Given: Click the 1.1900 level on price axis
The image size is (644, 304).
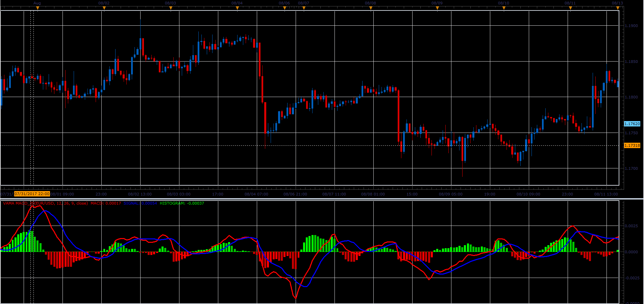Looking at the screenshot, I should coord(631,26).
